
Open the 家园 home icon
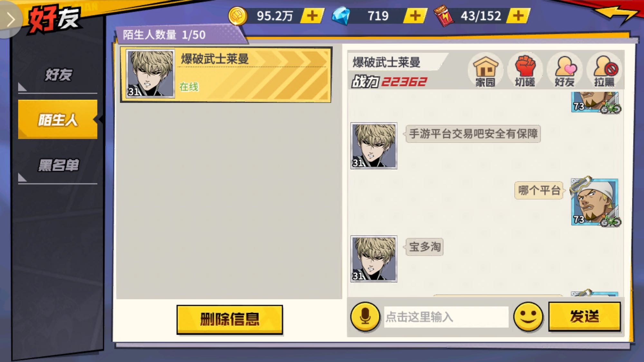[x=485, y=70]
